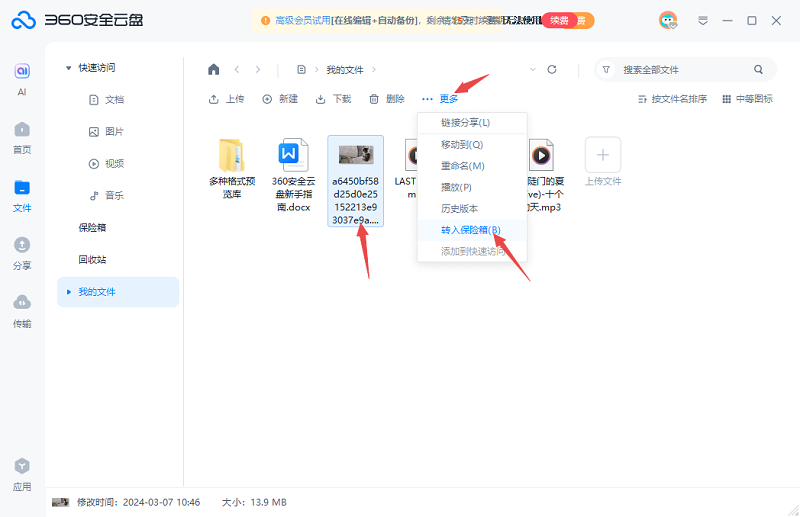Click the home icon in navigation bar
The height and width of the screenshot is (517, 800).
coord(213,69)
